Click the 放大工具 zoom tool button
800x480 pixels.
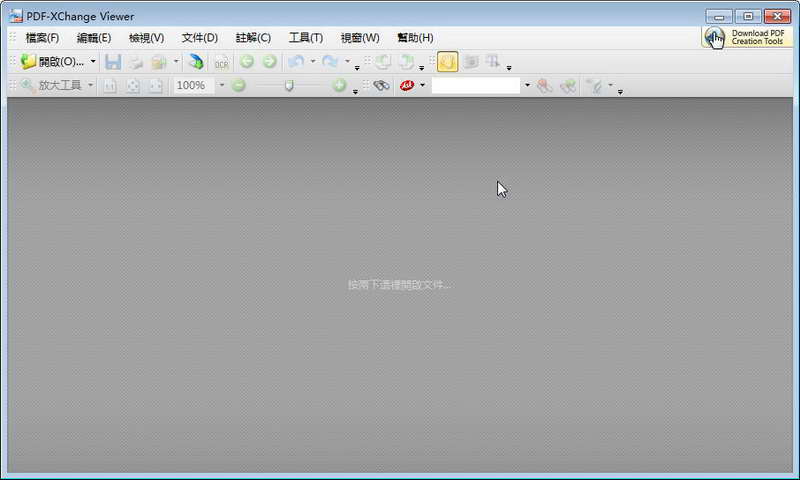tap(51, 85)
